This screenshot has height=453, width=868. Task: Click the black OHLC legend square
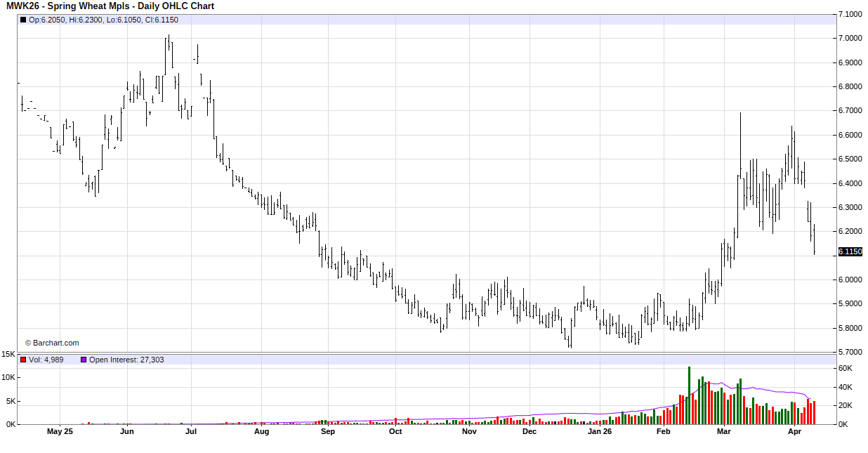(22, 20)
